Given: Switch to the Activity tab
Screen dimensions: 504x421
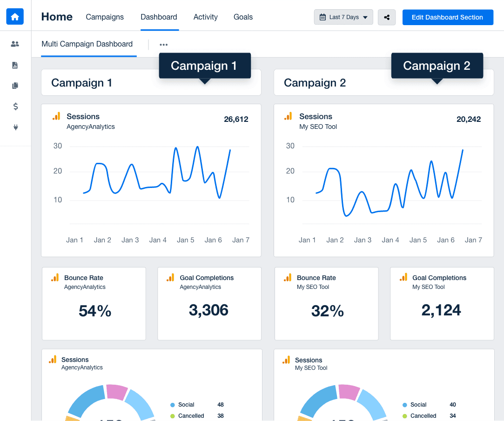Looking at the screenshot, I should pyautogui.click(x=205, y=17).
